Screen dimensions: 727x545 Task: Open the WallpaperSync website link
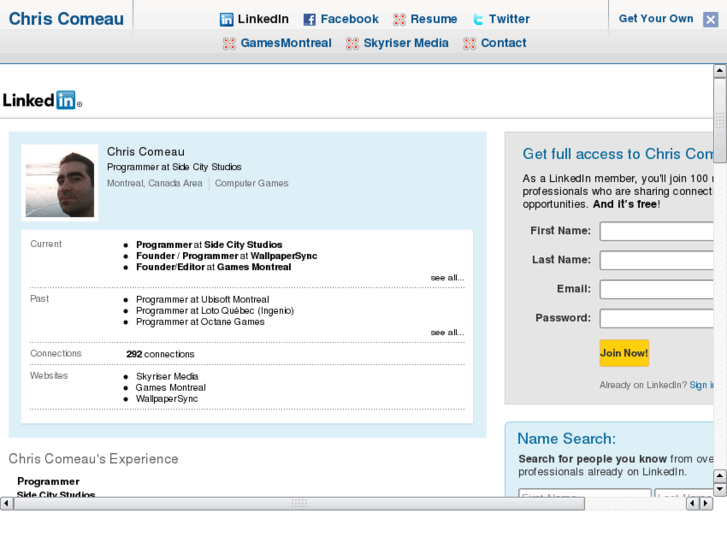167,398
